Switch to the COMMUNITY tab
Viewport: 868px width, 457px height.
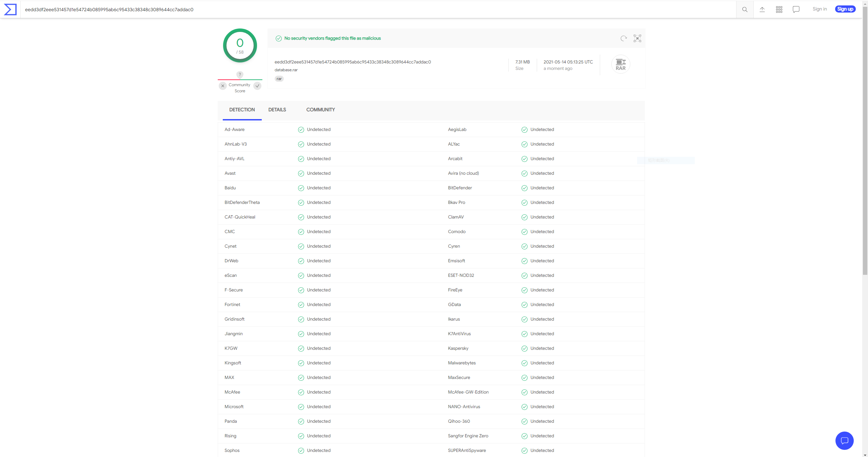tap(320, 110)
